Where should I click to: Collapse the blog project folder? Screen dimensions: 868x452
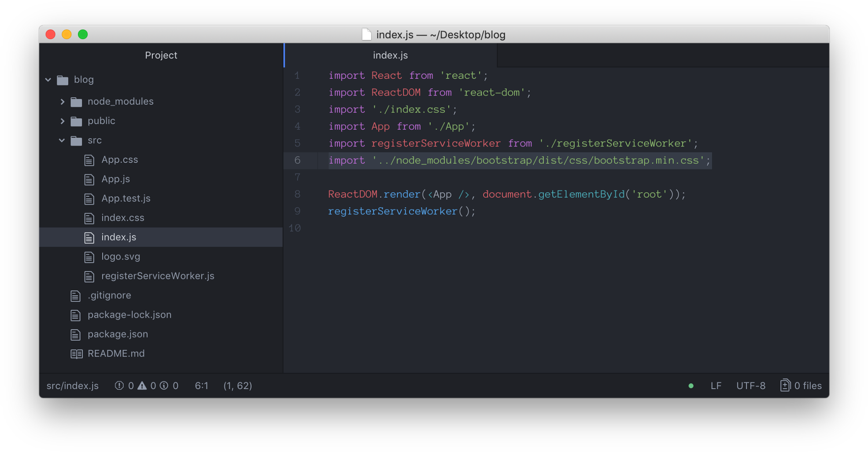pyautogui.click(x=48, y=80)
